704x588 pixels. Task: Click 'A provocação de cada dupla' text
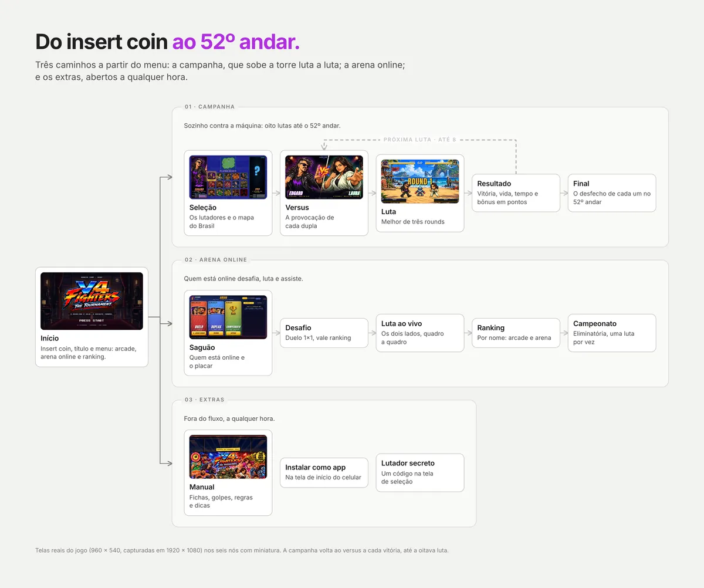point(310,222)
